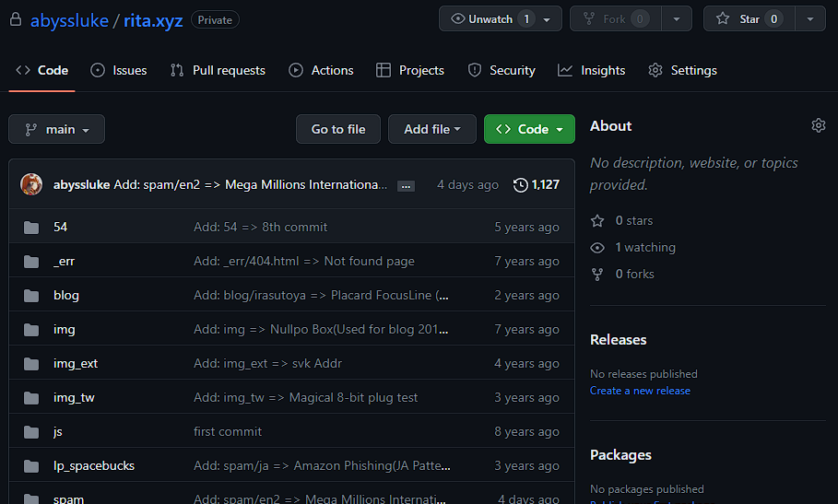The image size is (838, 504).
Task: Click the '5 years ago' timestamp for 54
Action: [x=526, y=227]
